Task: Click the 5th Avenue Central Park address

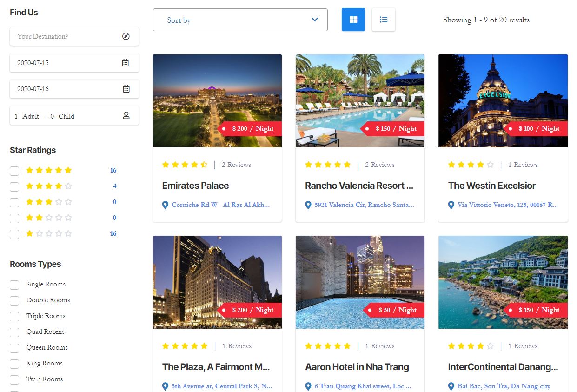Action: (x=222, y=386)
